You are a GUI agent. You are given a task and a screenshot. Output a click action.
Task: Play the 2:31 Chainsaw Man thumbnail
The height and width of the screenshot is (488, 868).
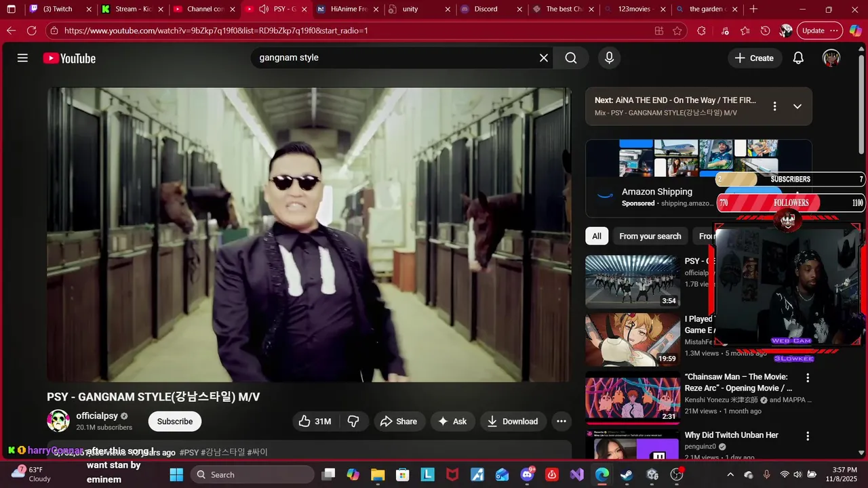point(633,398)
